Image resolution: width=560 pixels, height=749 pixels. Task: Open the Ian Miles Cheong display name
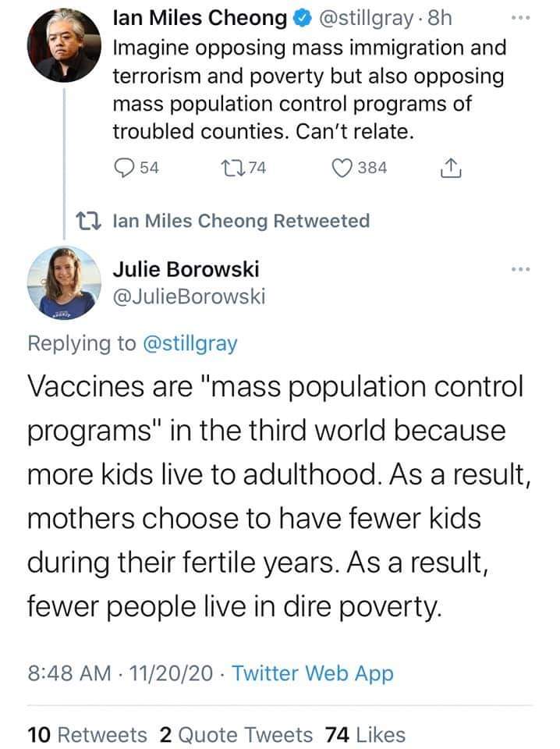[x=200, y=18]
